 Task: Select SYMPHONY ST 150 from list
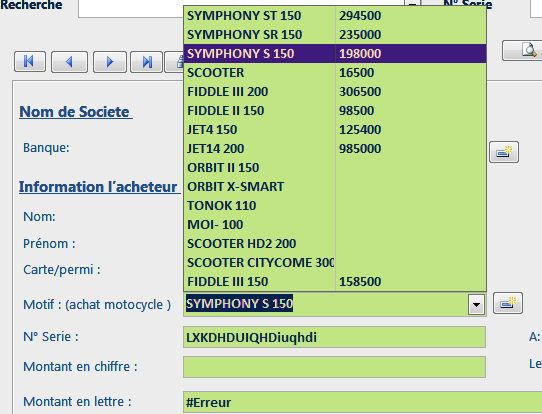tap(335, 16)
